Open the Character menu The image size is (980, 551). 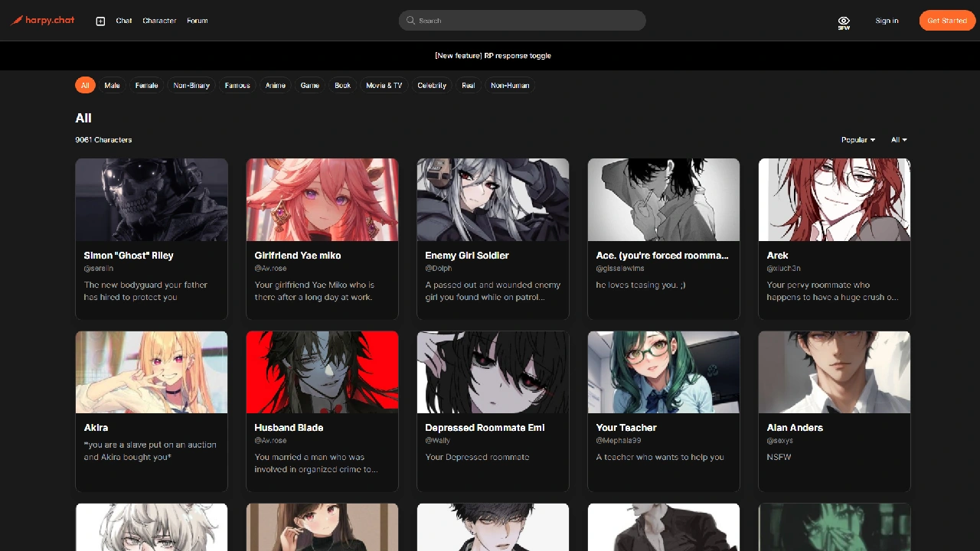click(x=159, y=21)
